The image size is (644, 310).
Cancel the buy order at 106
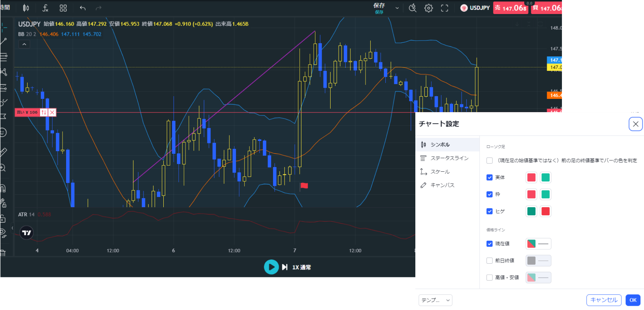52,113
